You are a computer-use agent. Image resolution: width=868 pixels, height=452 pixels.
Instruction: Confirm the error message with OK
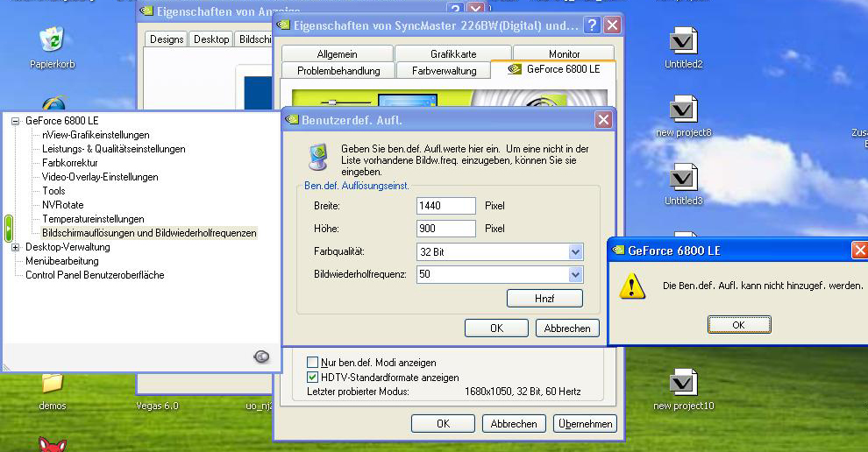point(738,325)
